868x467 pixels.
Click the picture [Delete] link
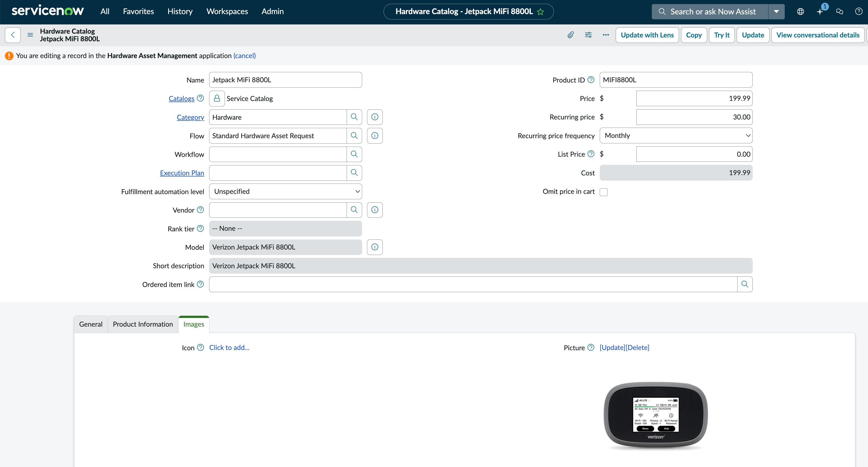click(637, 348)
